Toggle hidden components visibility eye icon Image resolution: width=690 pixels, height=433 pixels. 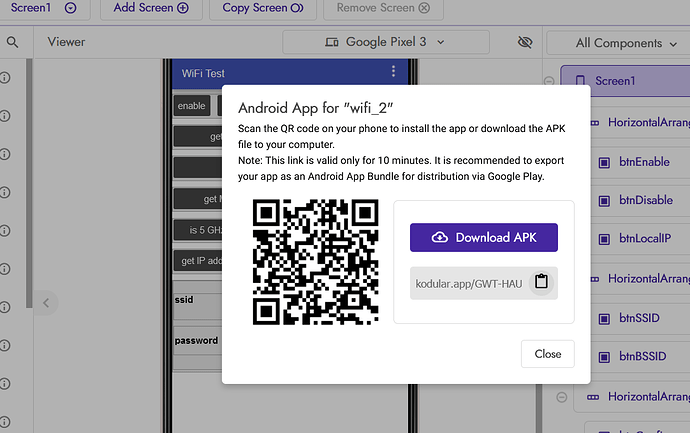(x=525, y=42)
